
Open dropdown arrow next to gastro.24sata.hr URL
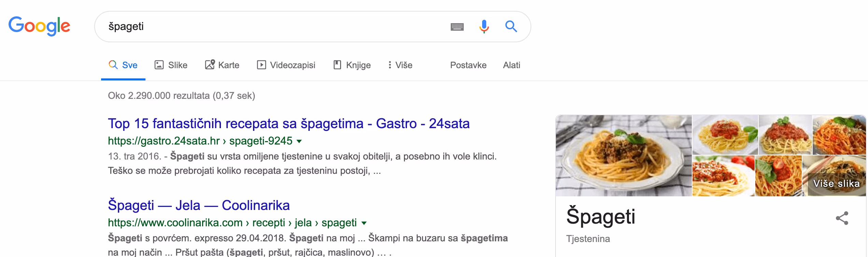(299, 141)
